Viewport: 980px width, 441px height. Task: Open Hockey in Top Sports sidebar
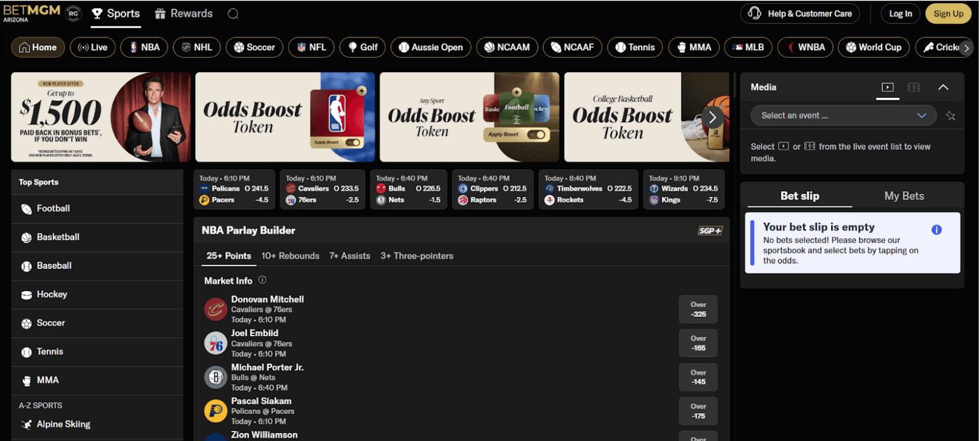coord(97,294)
